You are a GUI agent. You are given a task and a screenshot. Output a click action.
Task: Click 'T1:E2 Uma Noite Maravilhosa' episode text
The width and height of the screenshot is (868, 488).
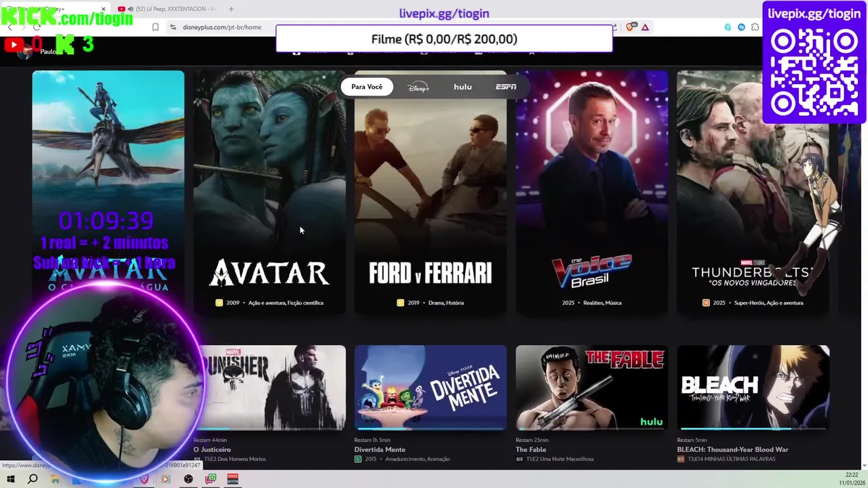click(x=559, y=459)
